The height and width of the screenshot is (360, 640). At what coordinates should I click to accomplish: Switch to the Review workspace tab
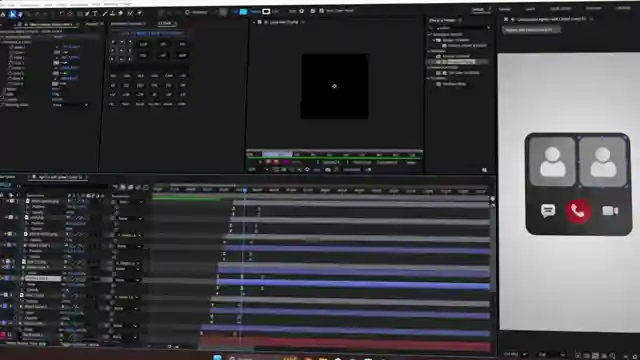505,9
